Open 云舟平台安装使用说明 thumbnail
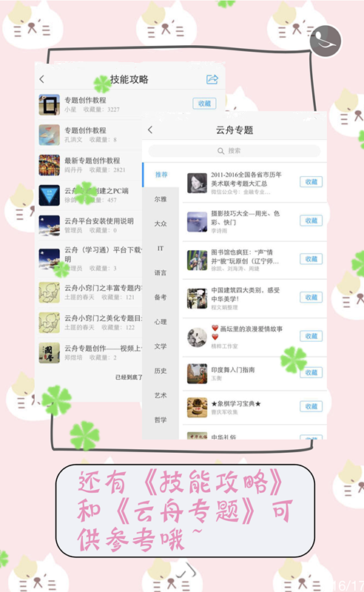The image size is (364, 592). tap(50, 226)
